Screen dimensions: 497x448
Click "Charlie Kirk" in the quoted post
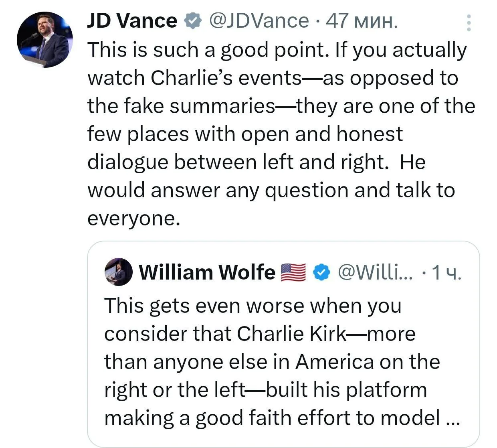click(291, 334)
